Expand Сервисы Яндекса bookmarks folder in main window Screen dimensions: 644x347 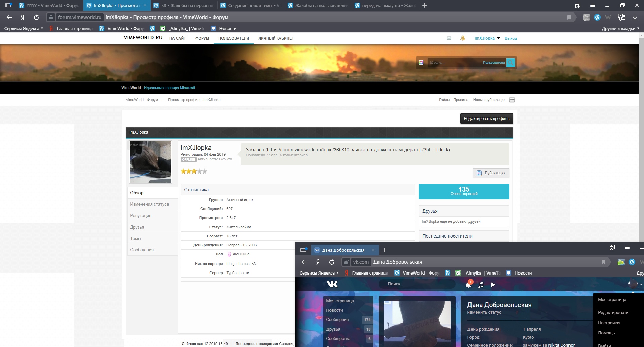tap(23, 29)
